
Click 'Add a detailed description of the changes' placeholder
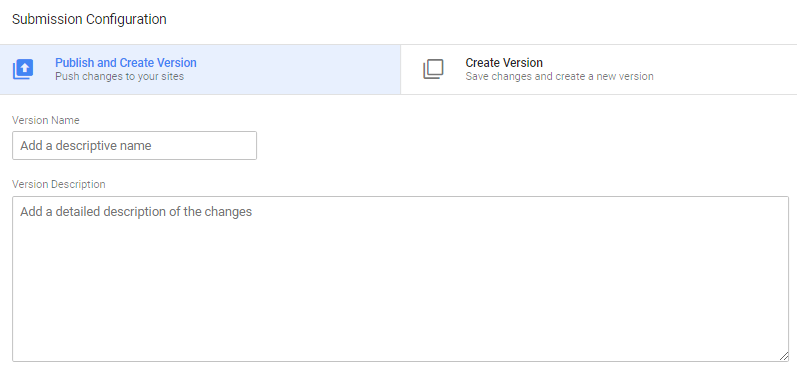click(136, 211)
